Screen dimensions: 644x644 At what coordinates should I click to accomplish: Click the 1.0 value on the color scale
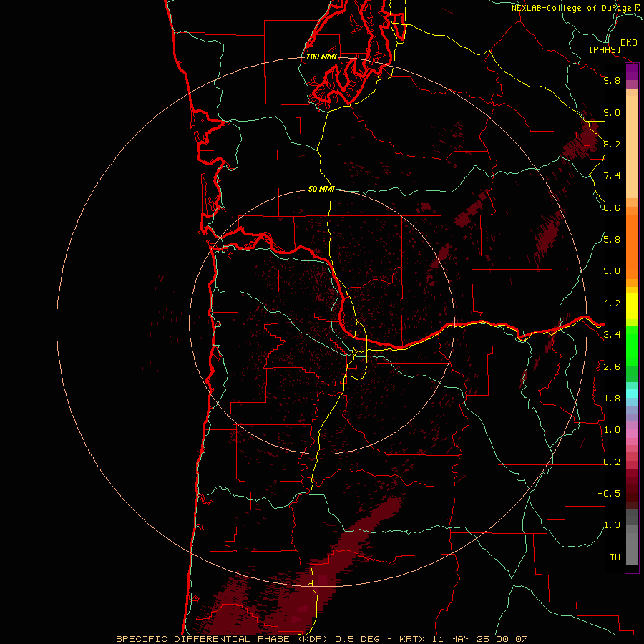612,430
